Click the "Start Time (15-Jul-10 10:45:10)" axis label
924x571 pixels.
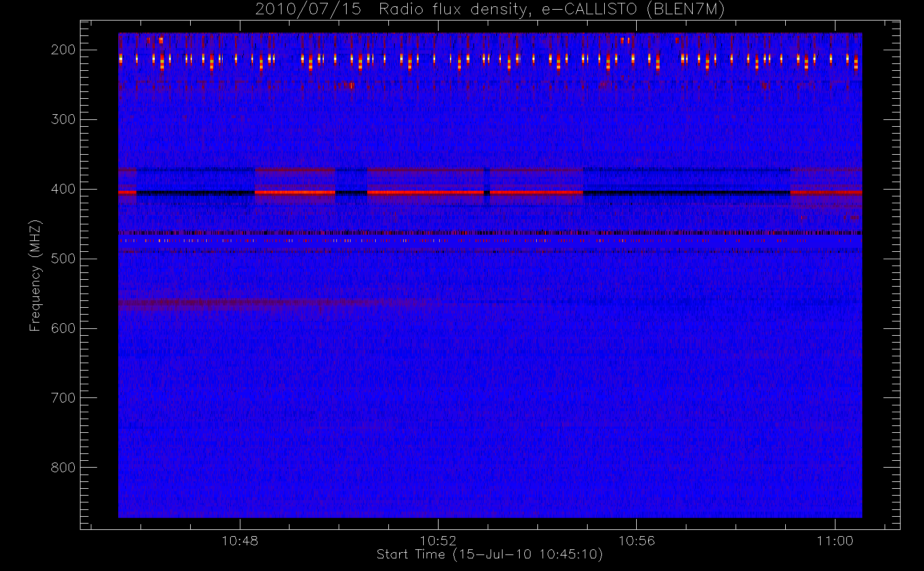click(x=489, y=554)
